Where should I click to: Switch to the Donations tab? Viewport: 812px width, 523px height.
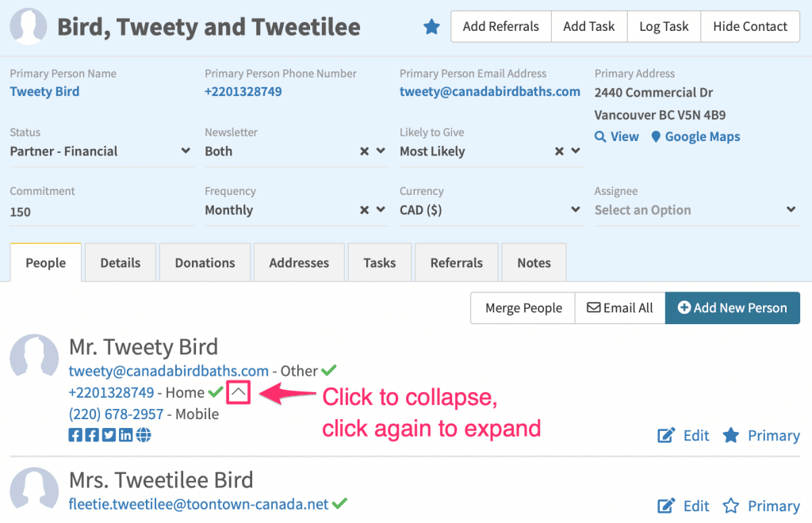[205, 263]
